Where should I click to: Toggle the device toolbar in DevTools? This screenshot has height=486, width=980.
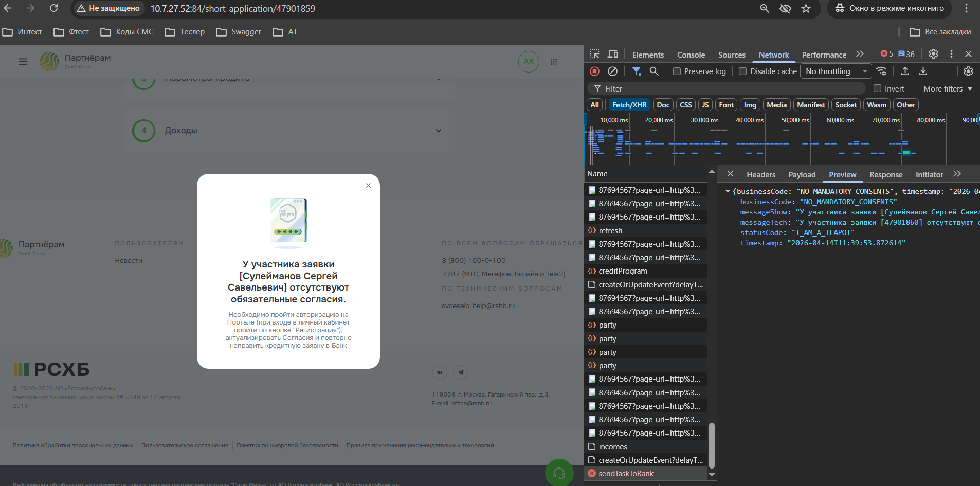(613, 54)
